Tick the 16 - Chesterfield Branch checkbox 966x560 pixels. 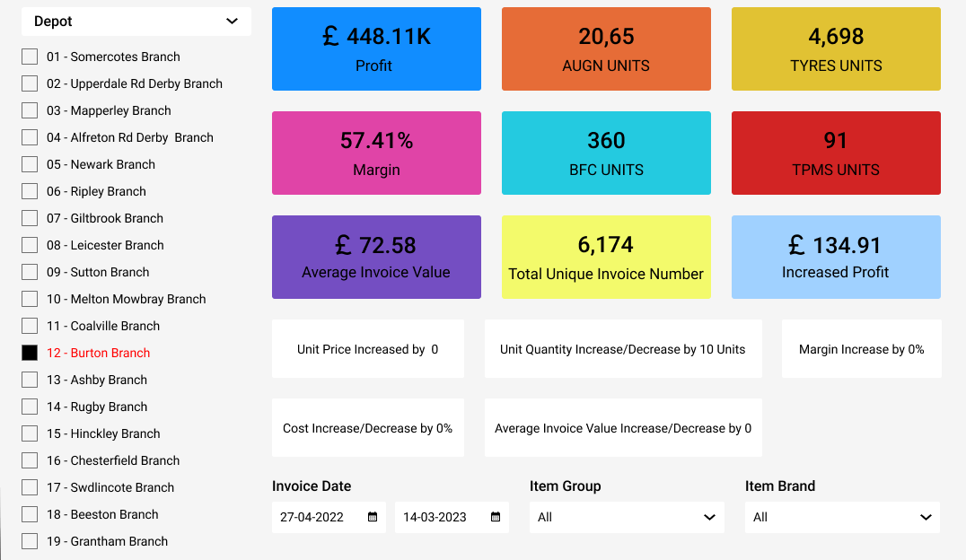[x=28, y=459]
